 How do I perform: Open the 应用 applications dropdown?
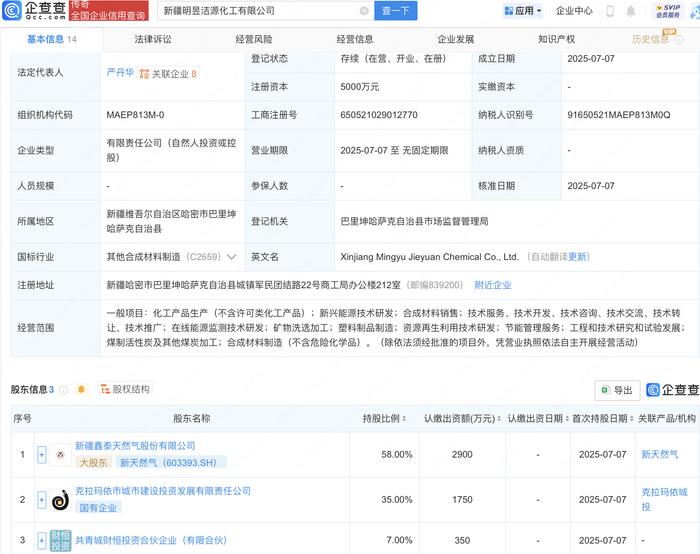click(523, 11)
